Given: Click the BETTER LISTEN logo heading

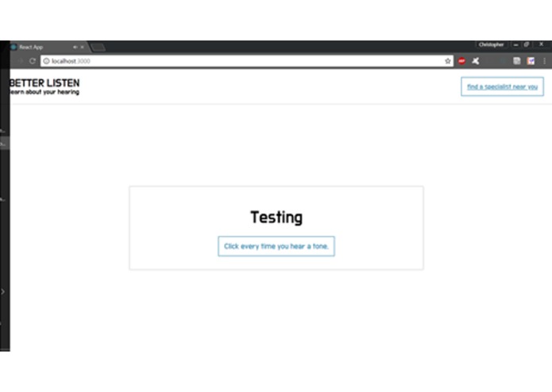Looking at the screenshot, I should pyautogui.click(x=44, y=83).
